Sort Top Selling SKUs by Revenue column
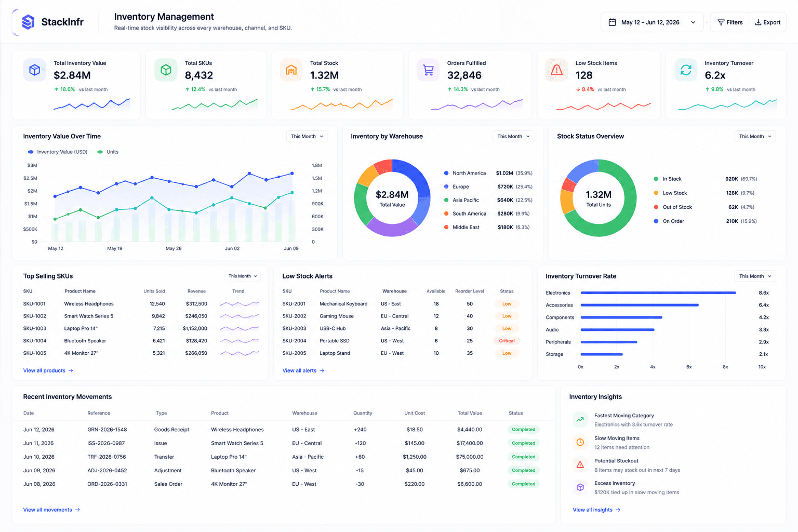 coord(196,291)
